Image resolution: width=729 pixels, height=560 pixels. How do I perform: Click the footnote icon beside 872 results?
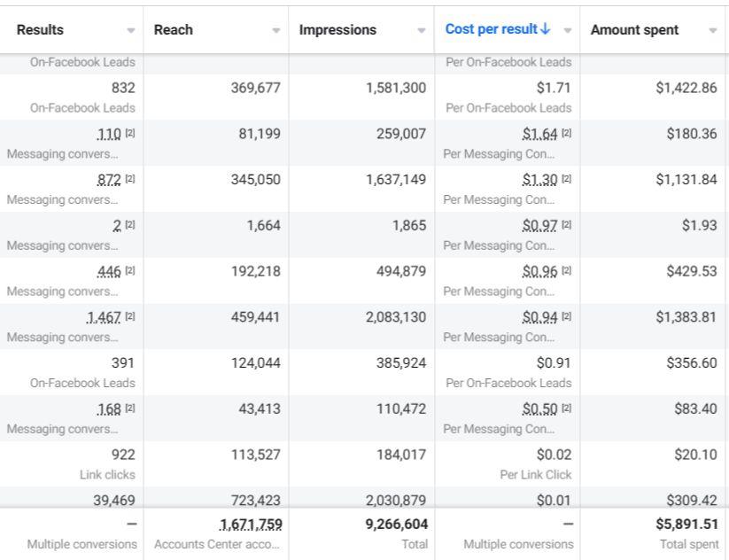pyautogui.click(x=130, y=180)
